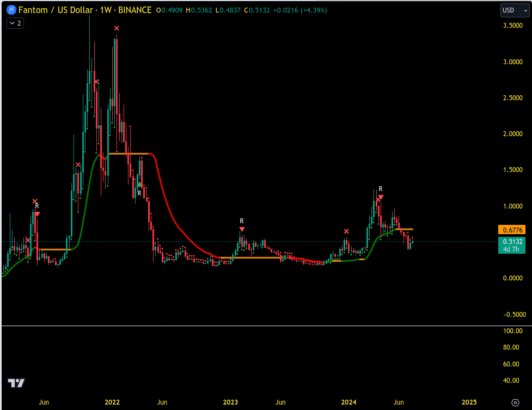Click the 2025 time axis label

point(469,402)
